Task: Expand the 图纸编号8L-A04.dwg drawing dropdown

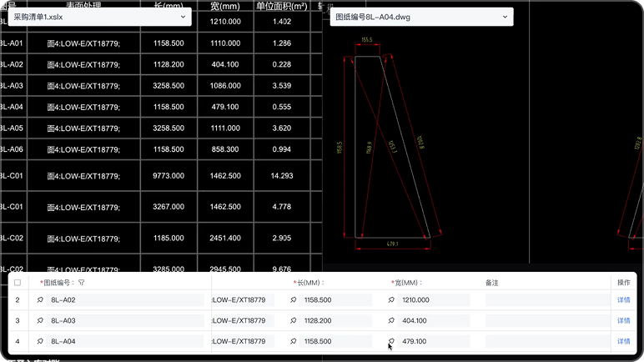Action: (x=421, y=17)
